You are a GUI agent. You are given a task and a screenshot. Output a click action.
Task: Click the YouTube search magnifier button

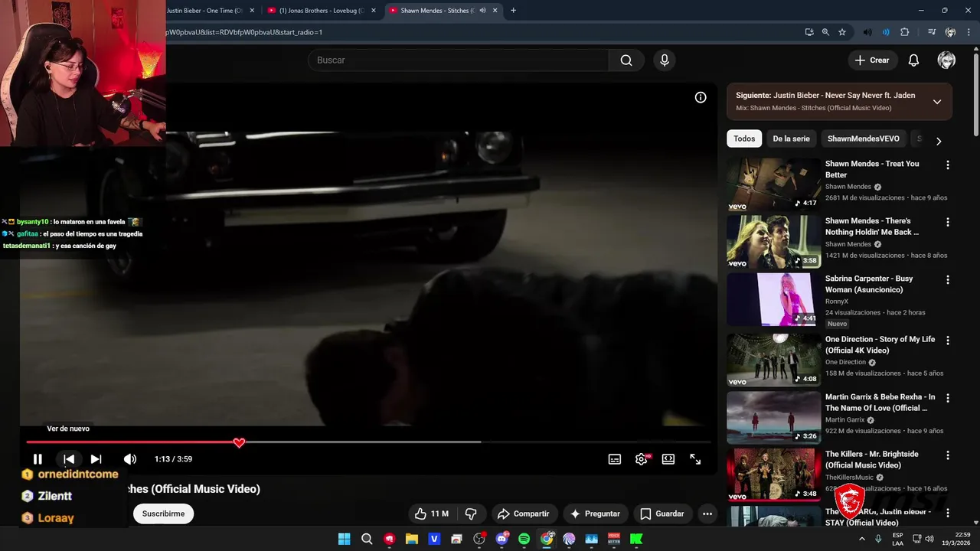pos(626,60)
